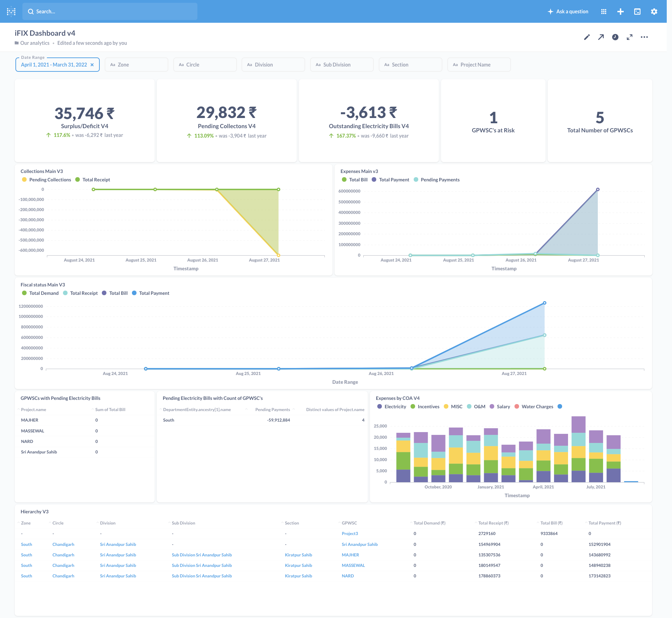Toggle the Total Payment series in Expenses Main
672x618 pixels.
(x=394, y=180)
